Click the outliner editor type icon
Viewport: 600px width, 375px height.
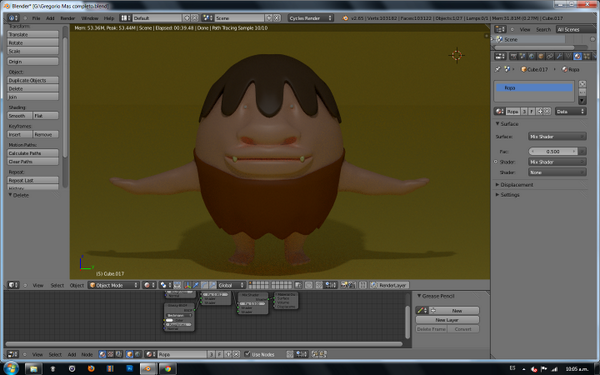pos(500,29)
